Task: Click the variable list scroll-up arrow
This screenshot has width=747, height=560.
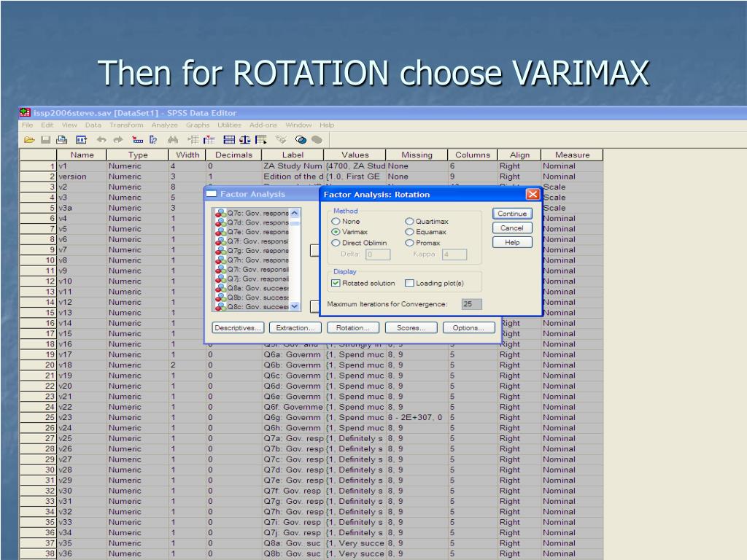Action: 295,213
